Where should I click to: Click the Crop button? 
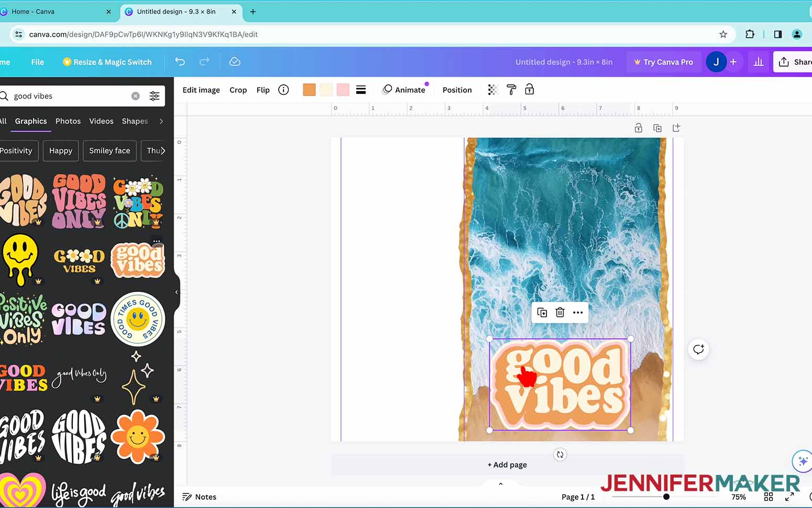[x=238, y=90]
